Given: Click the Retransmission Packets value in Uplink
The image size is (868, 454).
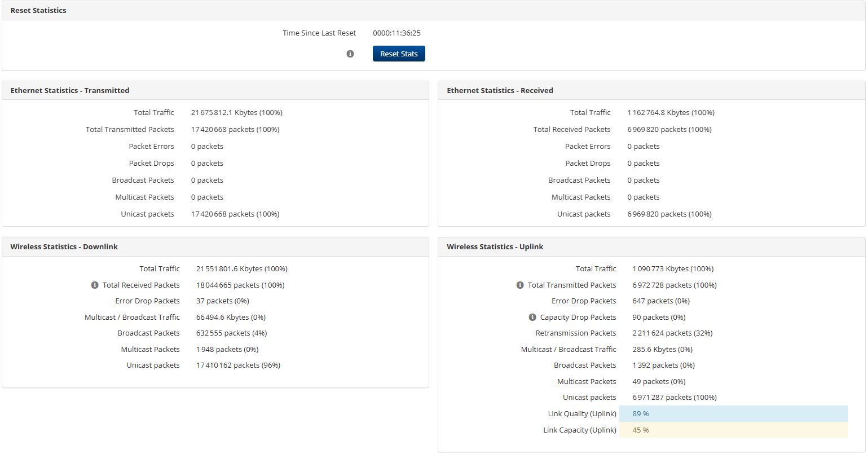Looking at the screenshot, I should (672, 333).
